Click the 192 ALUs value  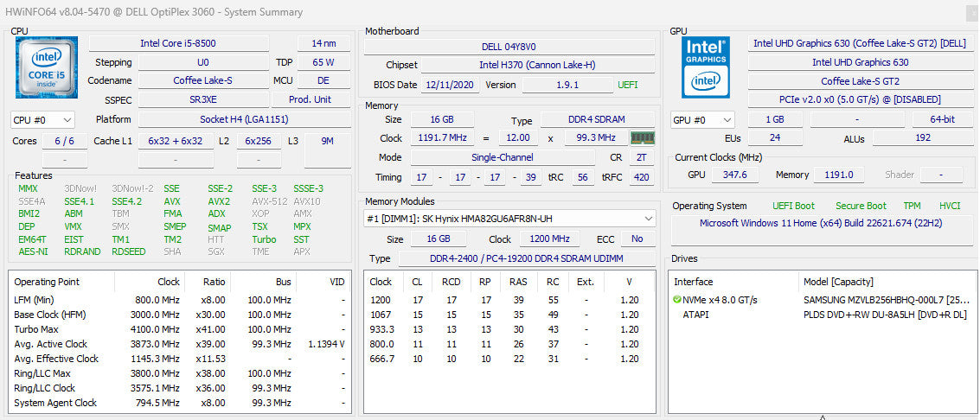coord(923,138)
